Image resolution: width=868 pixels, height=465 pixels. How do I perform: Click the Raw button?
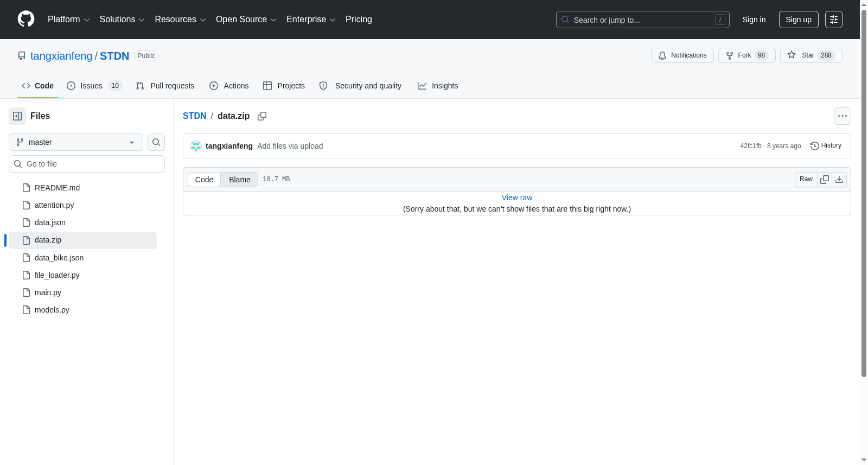click(x=806, y=180)
